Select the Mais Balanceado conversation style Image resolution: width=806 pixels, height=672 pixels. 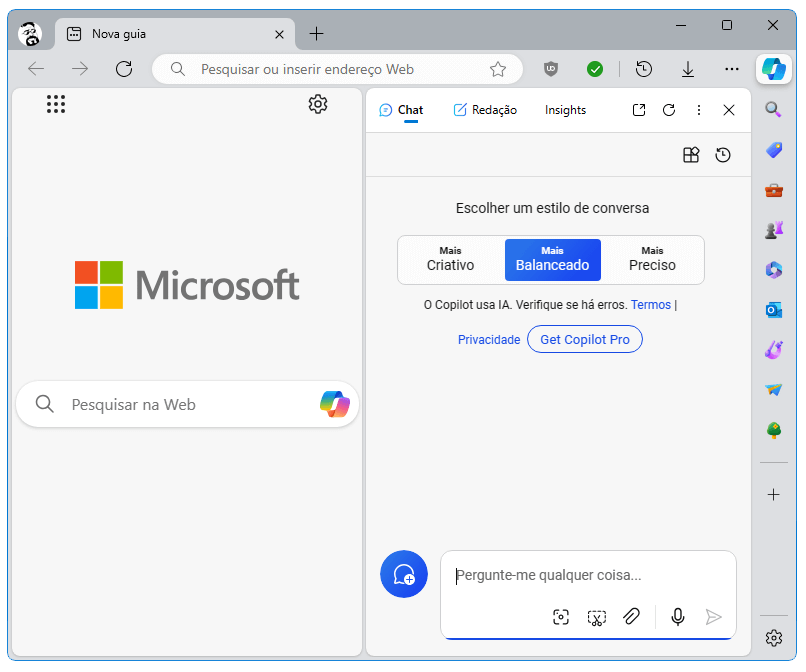coord(553,260)
